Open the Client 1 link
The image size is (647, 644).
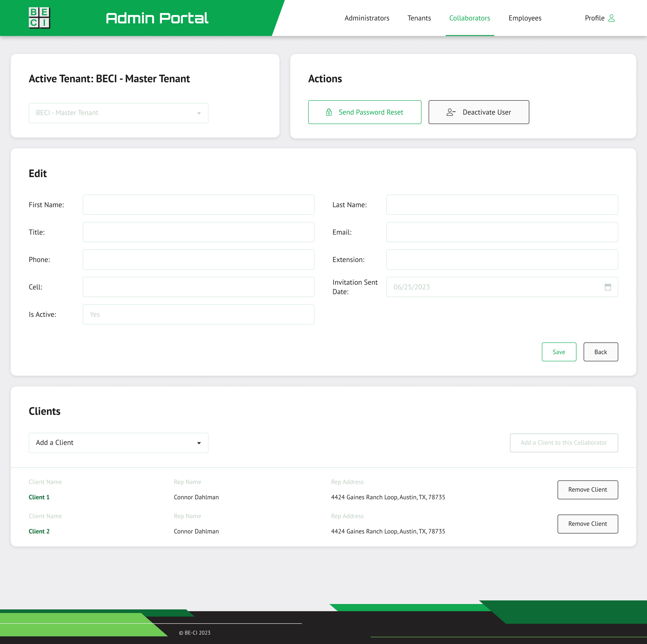[x=39, y=497]
